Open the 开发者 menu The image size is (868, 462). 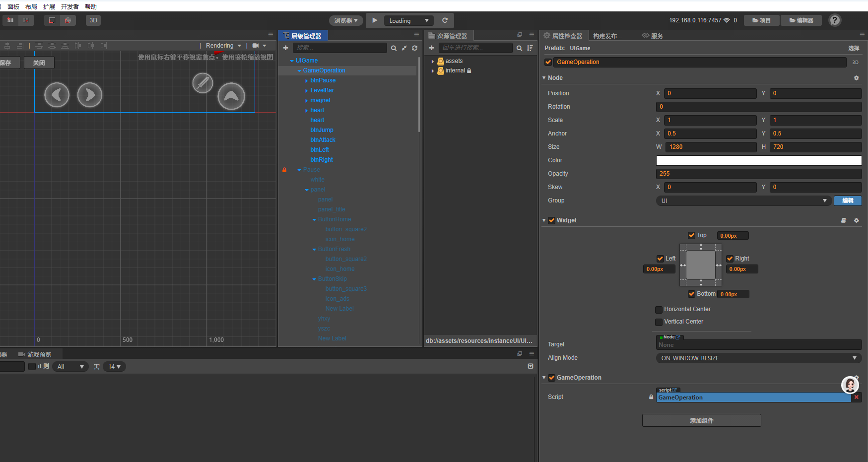coord(69,6)
